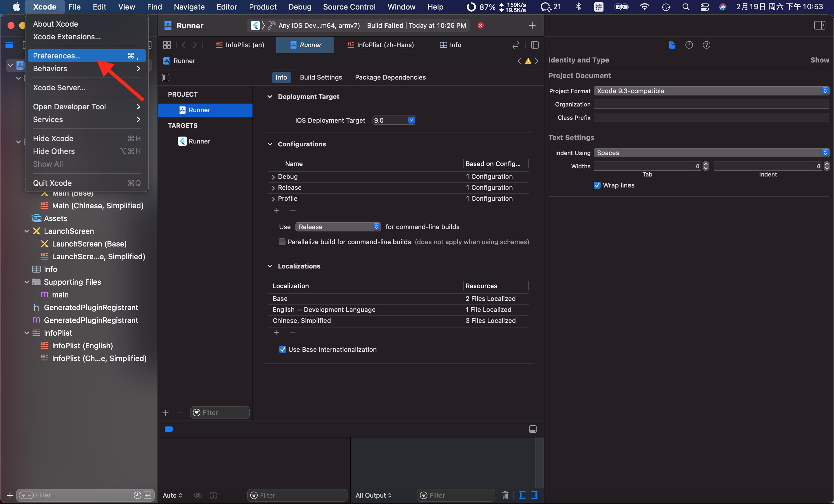The height and width of the screenshot is (504, 834).
Task: Toggle the variables view pane icon
Action: [522, 495]
